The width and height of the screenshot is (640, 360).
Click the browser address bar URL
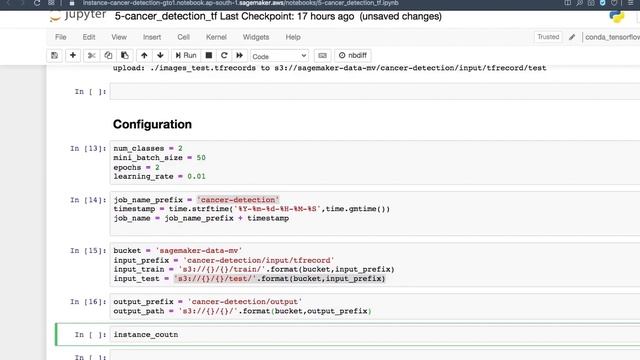pyautogui.click(x=240, y=3)
